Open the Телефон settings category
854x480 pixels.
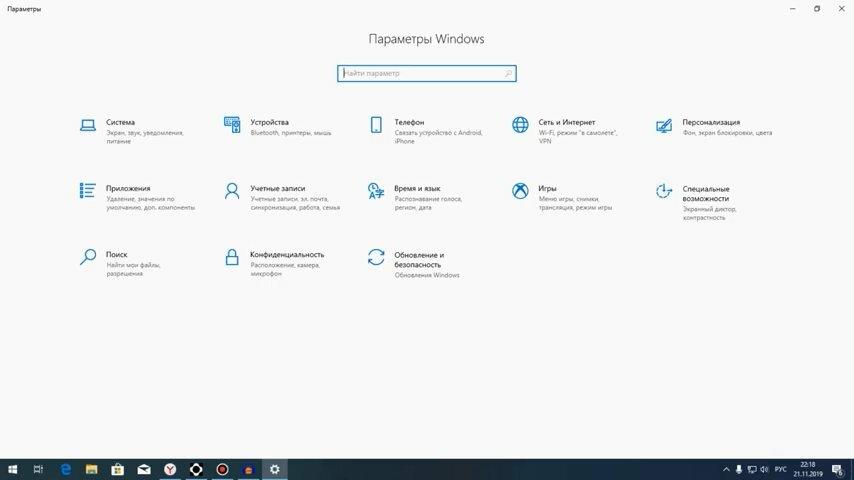click(426, 131)
